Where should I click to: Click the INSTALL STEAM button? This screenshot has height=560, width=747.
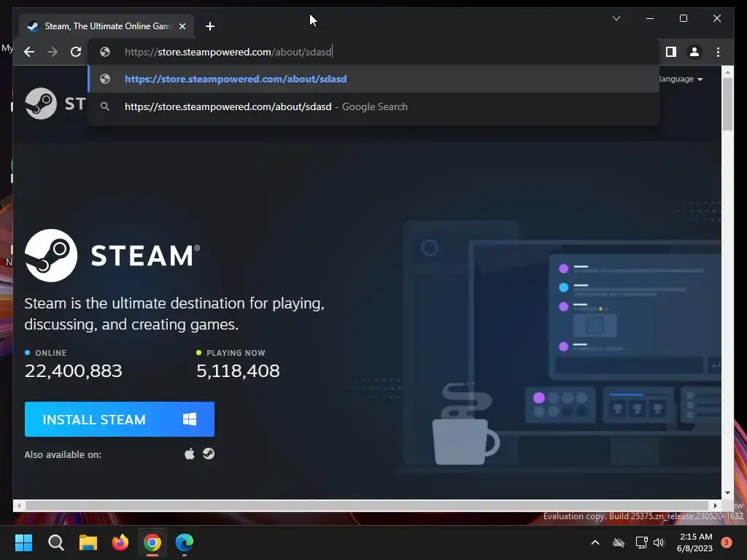[x=120, y=419]
